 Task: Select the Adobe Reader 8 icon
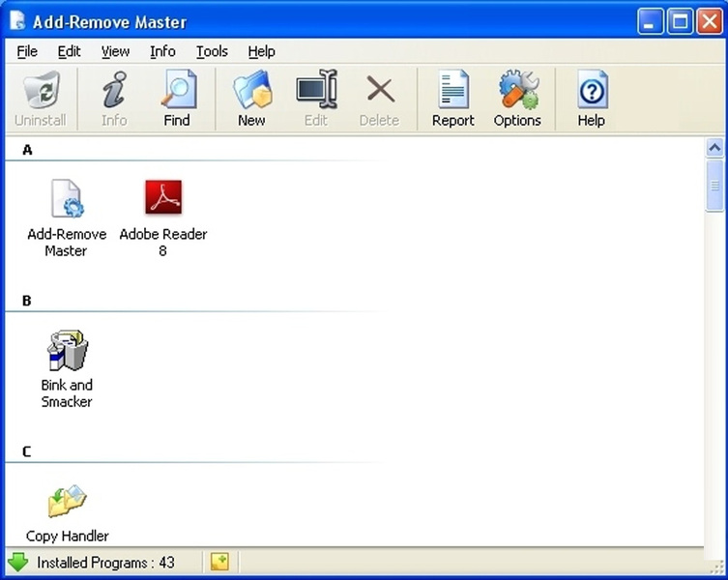pyautogui.click(x=163, y=197)
